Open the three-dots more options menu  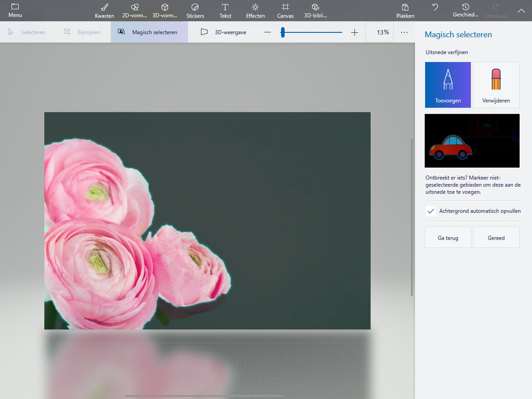pyautogui.click(x=404, y=32)
